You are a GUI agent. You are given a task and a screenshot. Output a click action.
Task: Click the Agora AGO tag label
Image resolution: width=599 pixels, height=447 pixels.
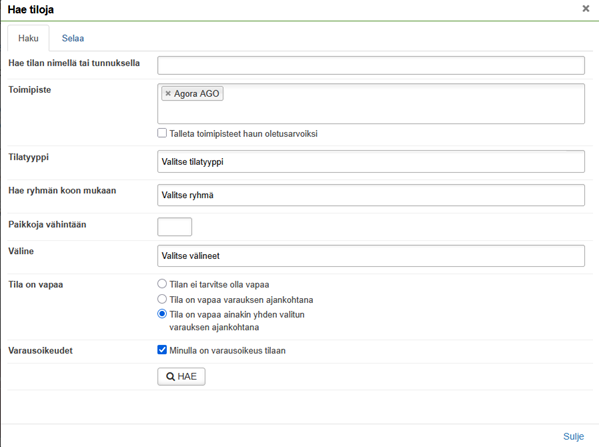[x=196, y=94]
